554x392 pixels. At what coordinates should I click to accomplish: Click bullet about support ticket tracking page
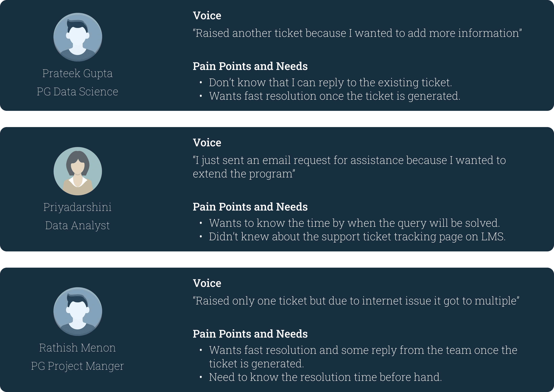tap(357, 237)
